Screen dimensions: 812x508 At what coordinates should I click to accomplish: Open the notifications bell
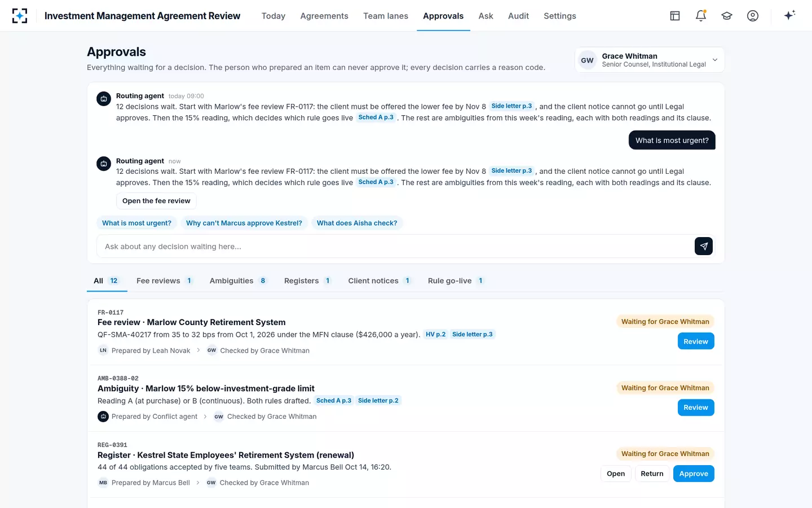701,16
